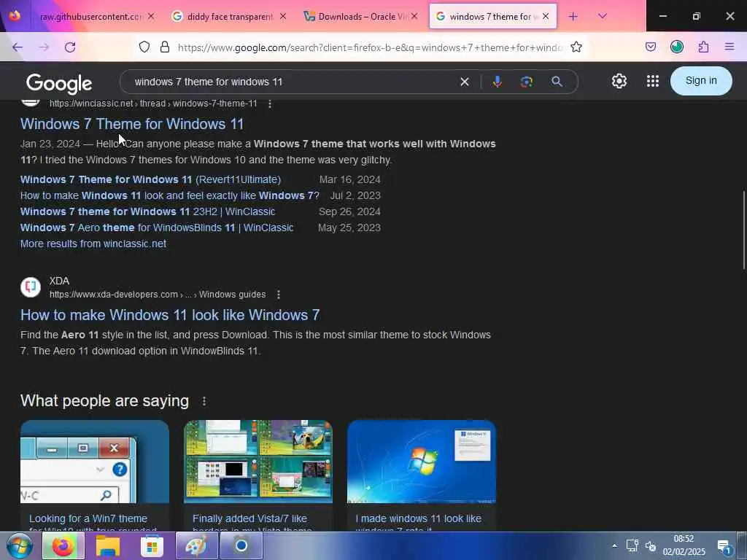Open Google quick settings gear
The width and height of the screenshot is (747, 560).
619,81
